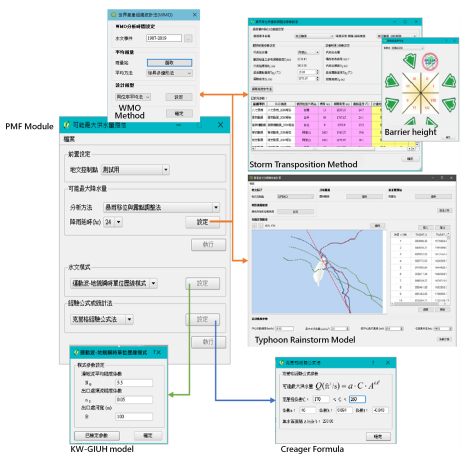Click 確定 in KW-GIUH model dialog
The height and width of the screenshot is (470, 470).
[x=148, y=436]
